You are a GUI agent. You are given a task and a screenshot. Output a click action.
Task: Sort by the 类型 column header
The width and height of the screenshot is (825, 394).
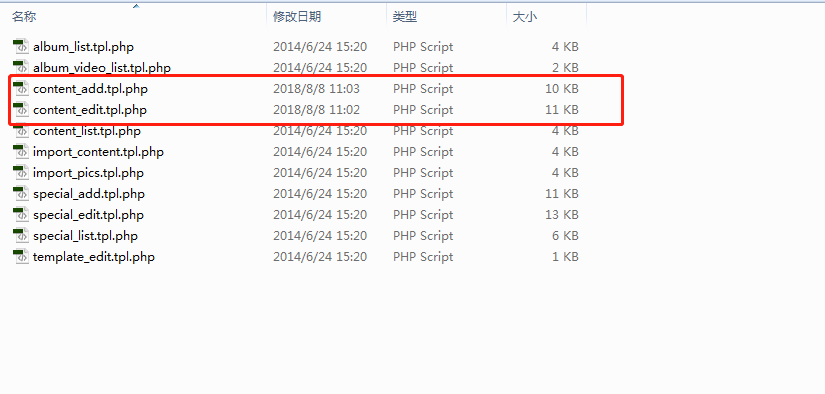click(x=405, y=17)
